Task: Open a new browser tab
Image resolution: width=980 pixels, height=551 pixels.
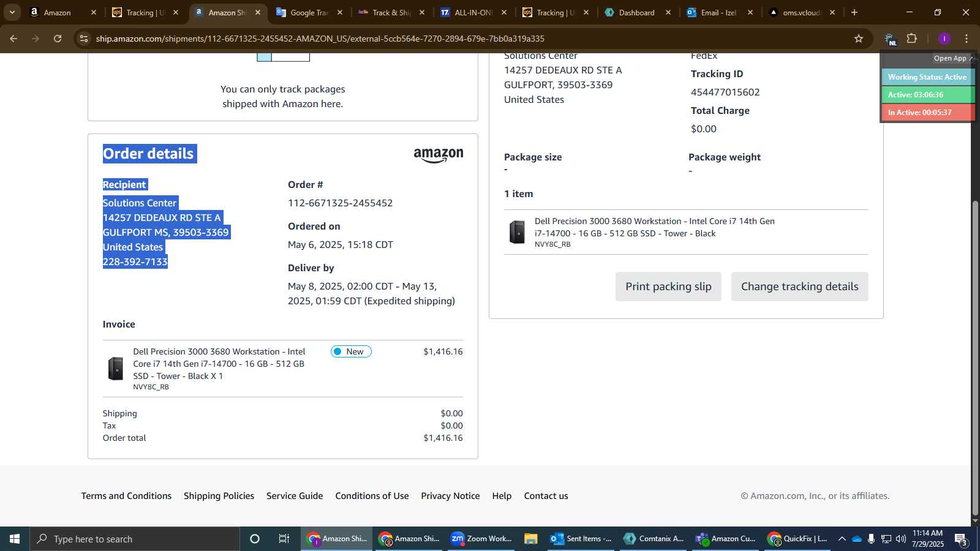Action: 854,12
